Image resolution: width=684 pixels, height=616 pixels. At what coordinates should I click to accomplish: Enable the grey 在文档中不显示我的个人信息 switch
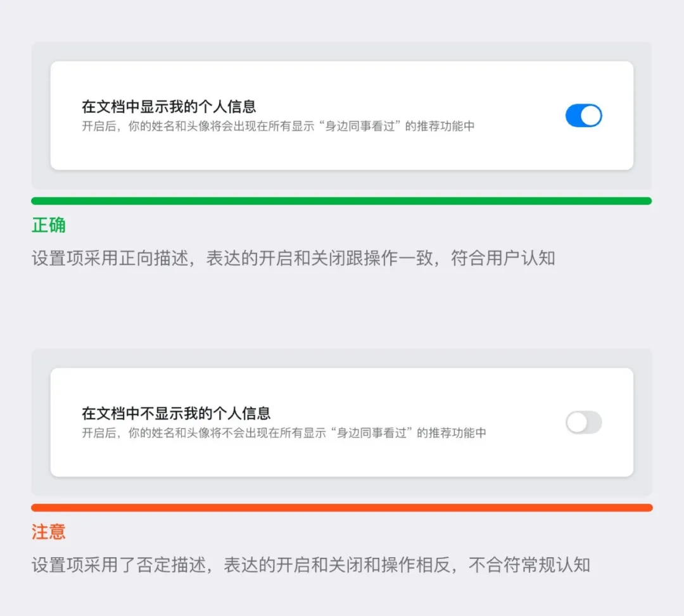[584, 422]
